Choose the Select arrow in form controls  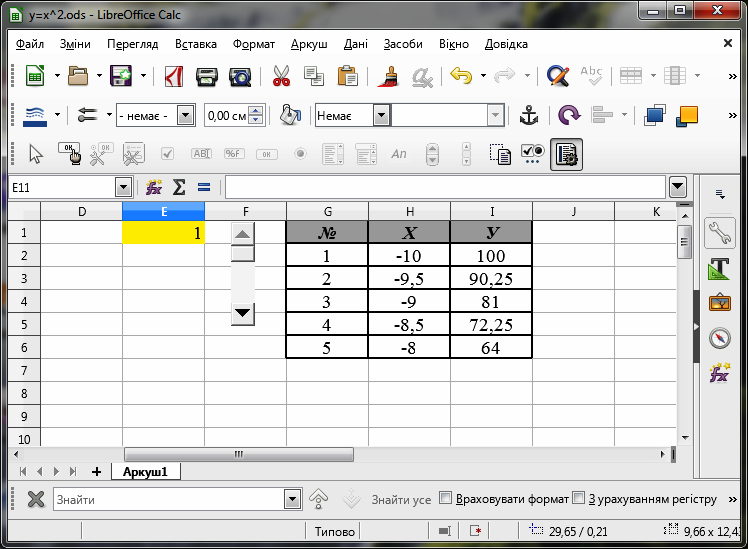(x=36, y=154)
